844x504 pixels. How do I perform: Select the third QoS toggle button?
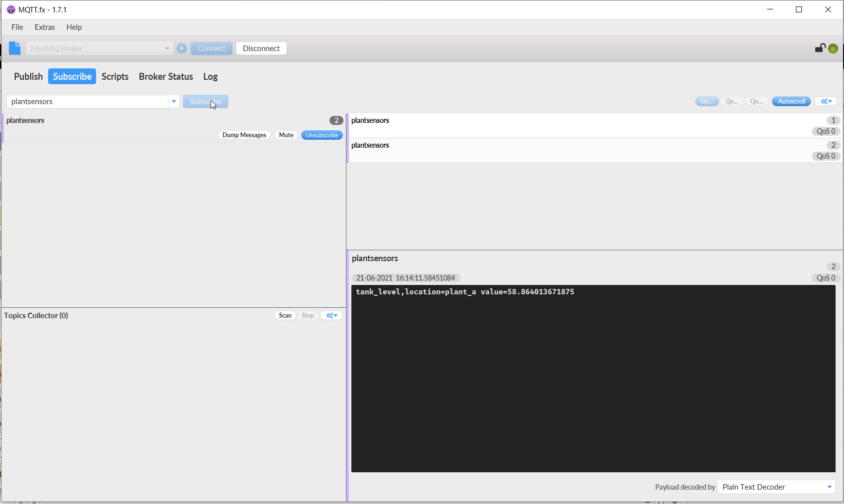(x=756, y=101)
